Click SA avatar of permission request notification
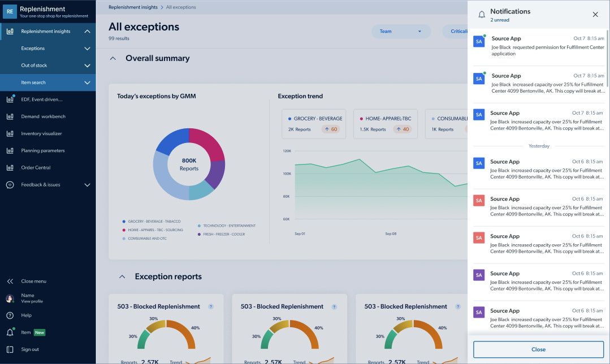This screenshot has width=610, height=364. point(479,41)
